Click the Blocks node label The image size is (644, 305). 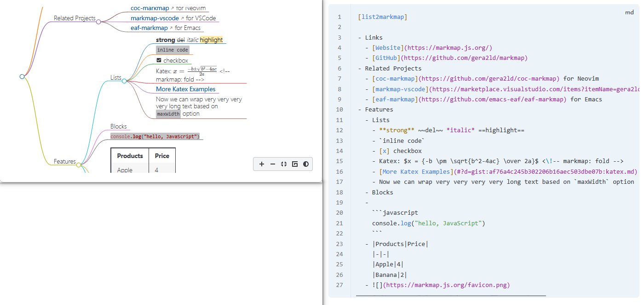(x=119, y=126)
